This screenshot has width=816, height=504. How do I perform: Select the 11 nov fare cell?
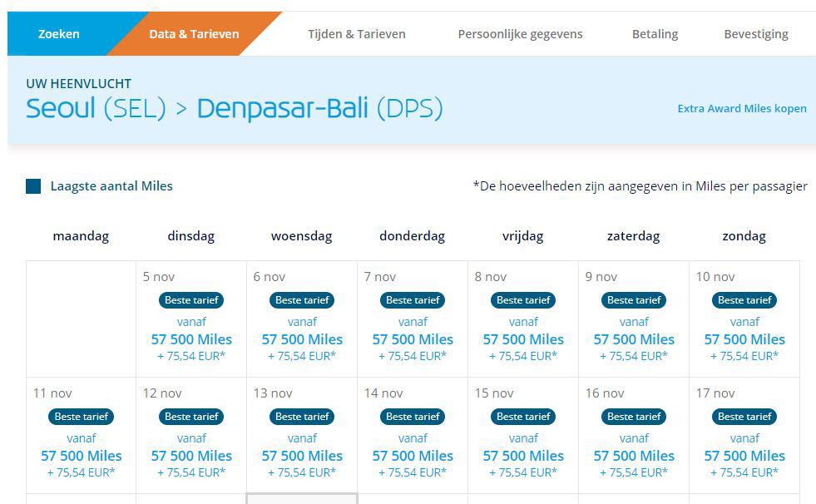coord(81,436)
